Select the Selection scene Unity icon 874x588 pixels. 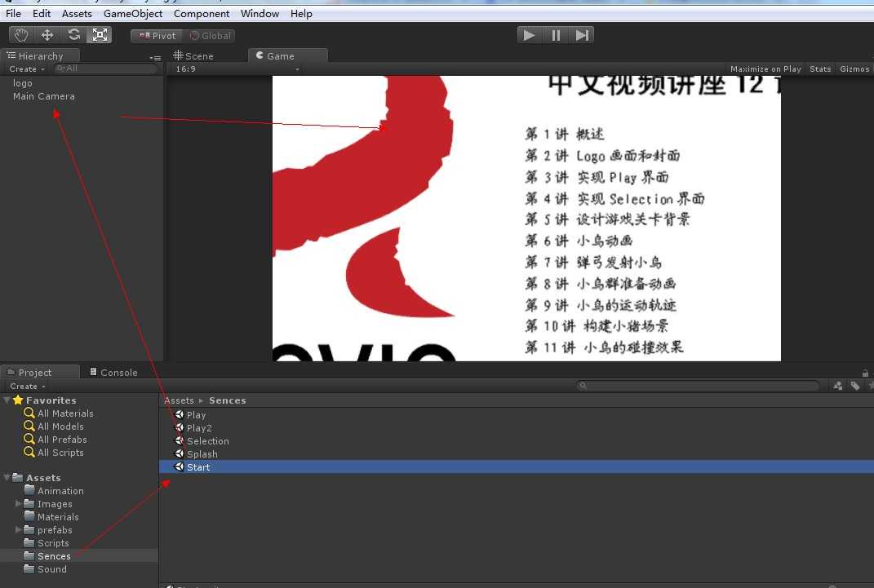click(x=179, y=440)
